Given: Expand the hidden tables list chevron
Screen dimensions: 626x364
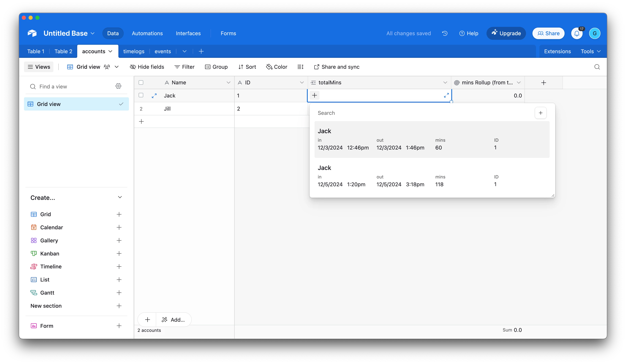Looking at the screenshot, I should tap(184, 51).
